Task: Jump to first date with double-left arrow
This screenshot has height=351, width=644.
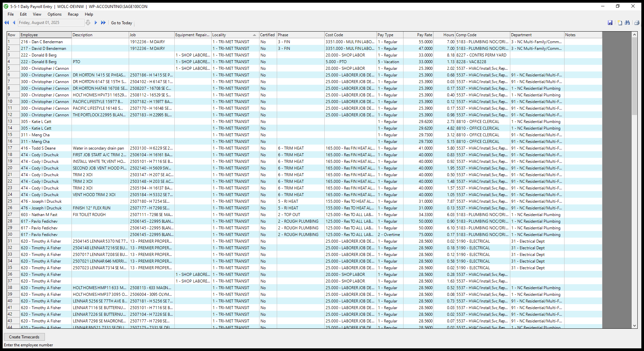Action: (x=6, y=23)
